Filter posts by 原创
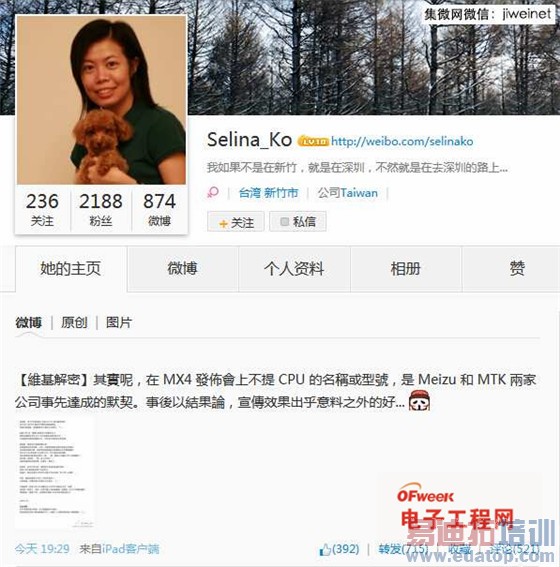The image size is (560, 567). click(x=74, y=322)
